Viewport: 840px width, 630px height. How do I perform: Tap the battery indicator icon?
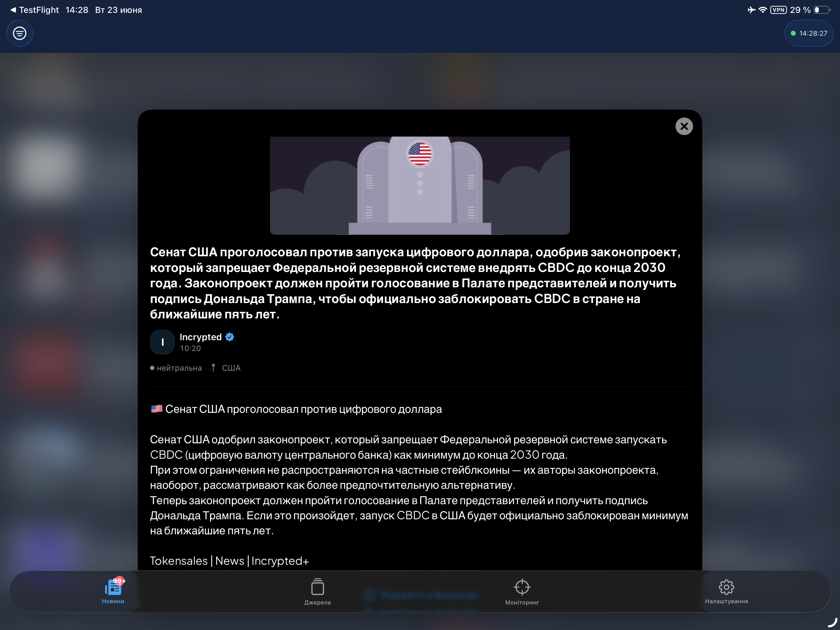coord(822,10)
